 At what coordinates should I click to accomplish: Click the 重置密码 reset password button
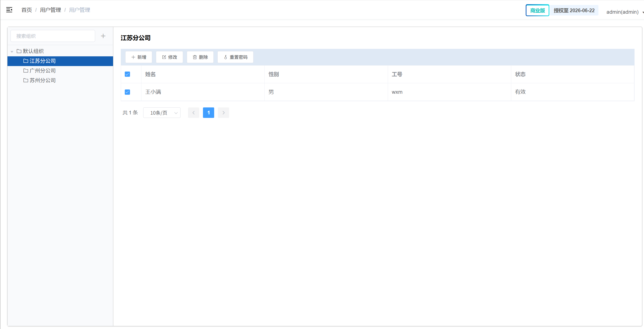(x=236, y=57)
